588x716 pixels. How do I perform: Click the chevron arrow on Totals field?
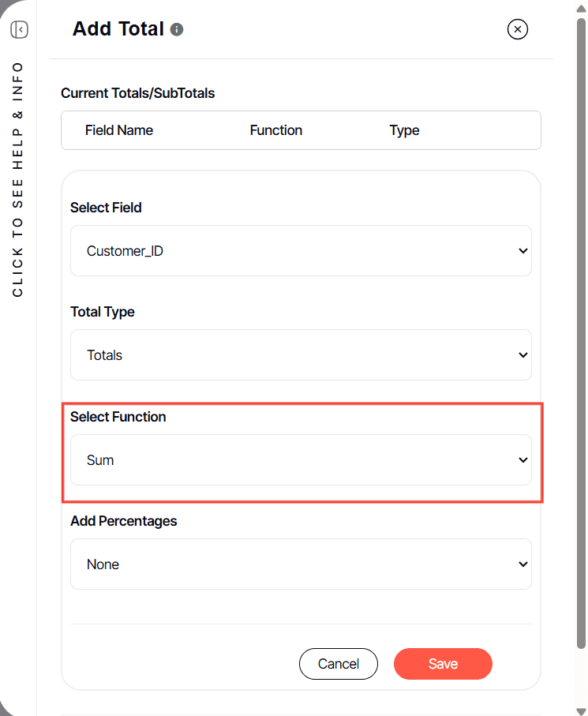click(x=522, y=355)
